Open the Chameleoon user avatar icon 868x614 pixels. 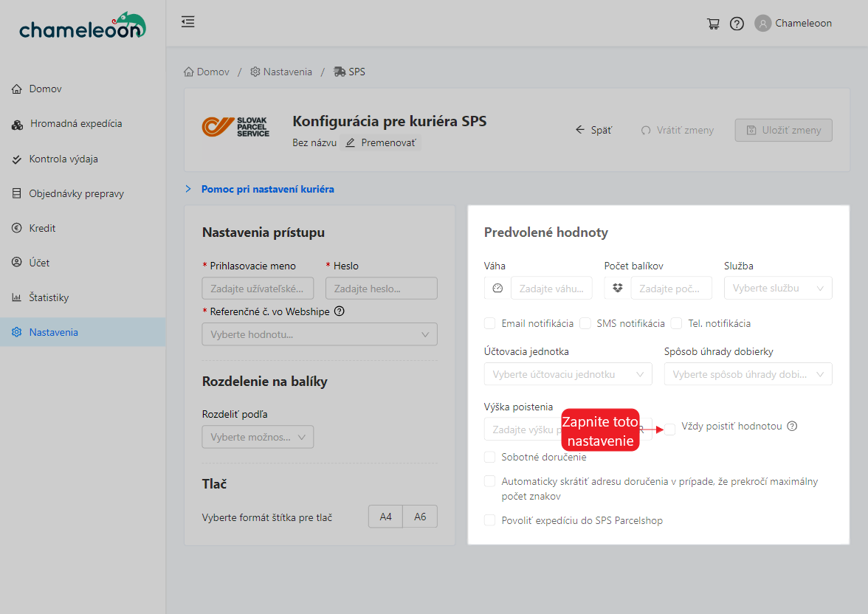pyautogui.click(x=762, y=24)
